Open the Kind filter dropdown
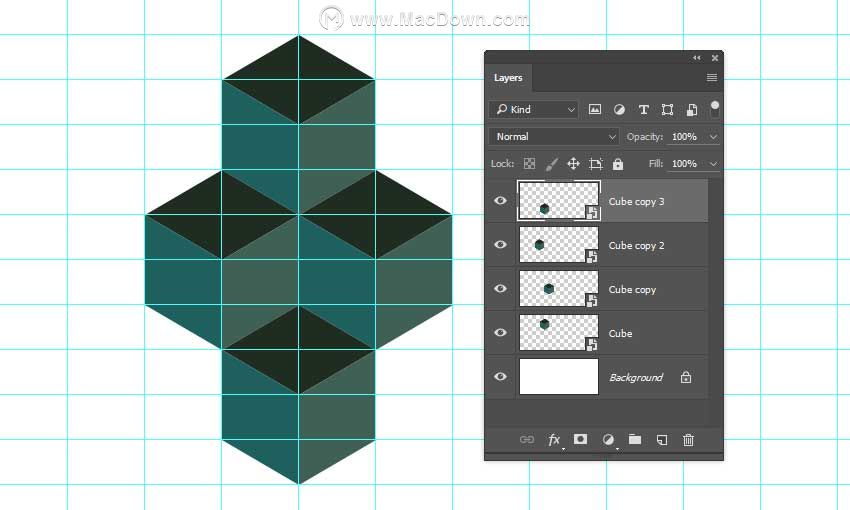The height and width of the screenshot is (510, 850). [534, 109]
